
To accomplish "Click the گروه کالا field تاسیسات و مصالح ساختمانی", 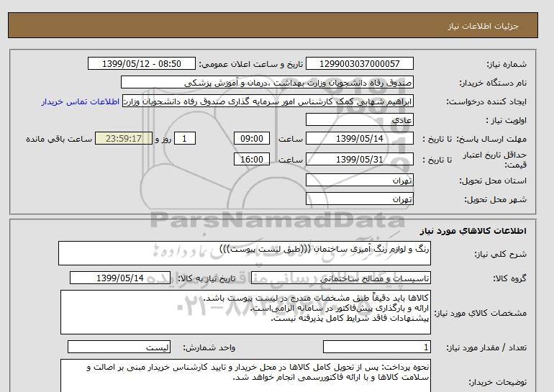I will [x=340, y=278].
